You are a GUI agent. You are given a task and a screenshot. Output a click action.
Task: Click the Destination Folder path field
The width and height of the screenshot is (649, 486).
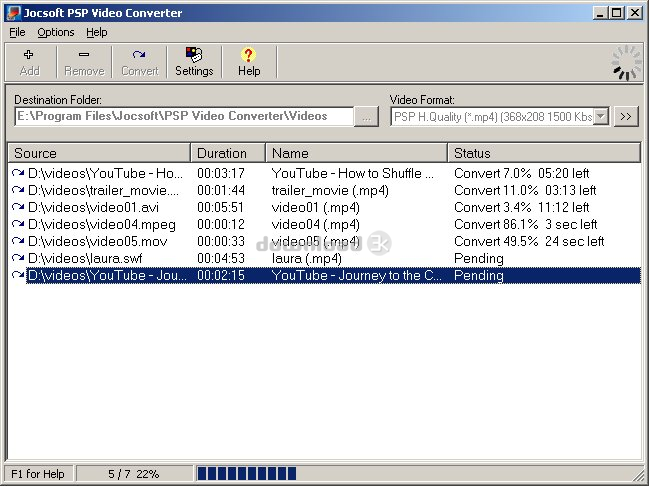coord(184,116)
